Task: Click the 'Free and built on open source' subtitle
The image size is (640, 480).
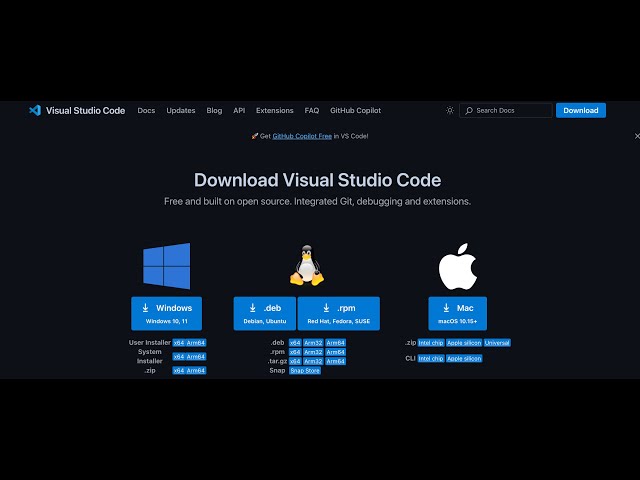Action: coord(317,202)
